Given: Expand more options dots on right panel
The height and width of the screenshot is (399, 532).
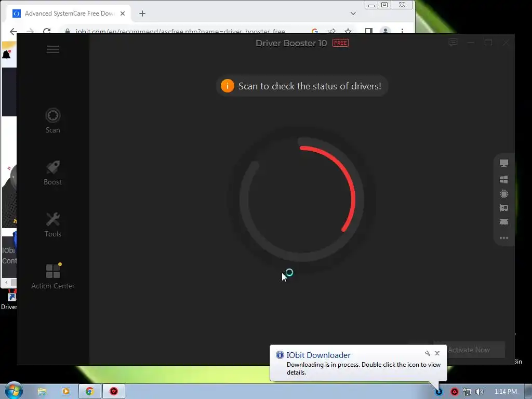Looking at the screenshot, I should coord(504,238).
